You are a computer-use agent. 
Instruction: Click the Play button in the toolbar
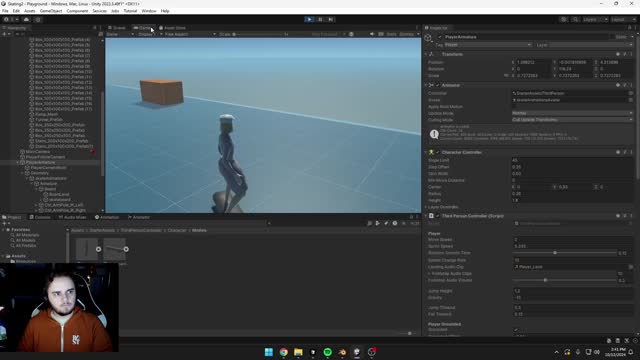coord(309,19)
